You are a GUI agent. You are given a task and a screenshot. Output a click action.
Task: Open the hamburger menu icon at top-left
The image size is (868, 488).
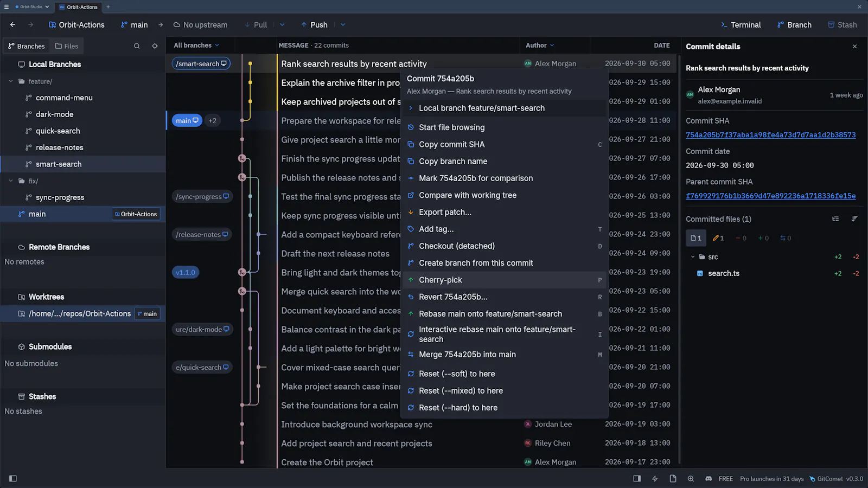click(7, 7)
